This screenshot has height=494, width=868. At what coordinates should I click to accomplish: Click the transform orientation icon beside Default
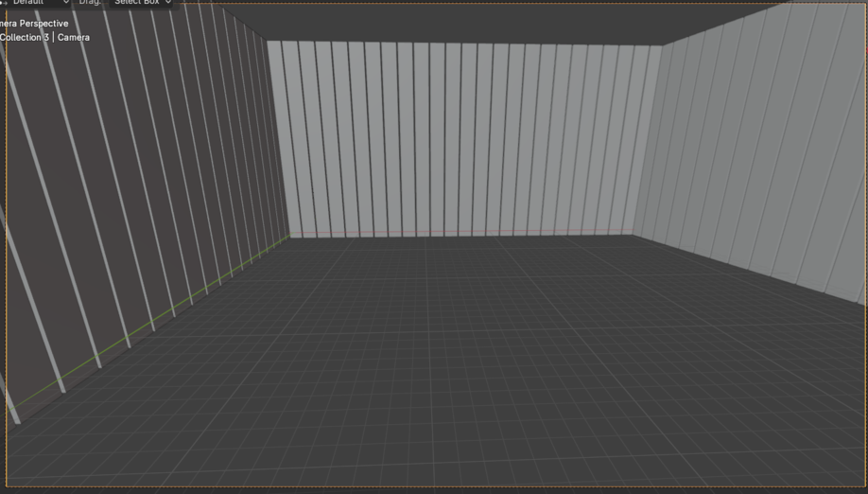click(4, 3)
